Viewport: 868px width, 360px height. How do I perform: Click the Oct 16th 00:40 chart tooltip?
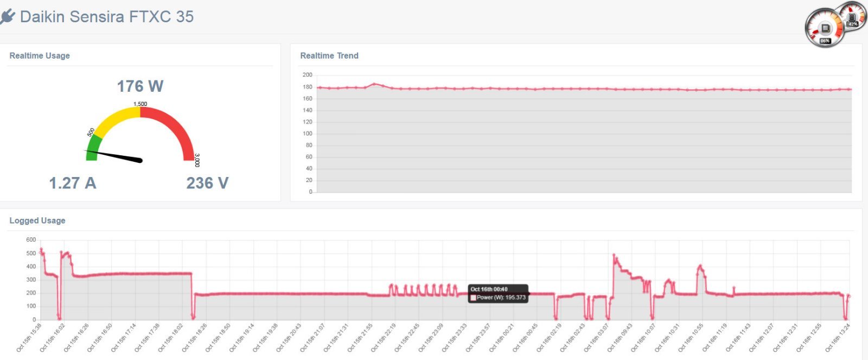point(498,293)
